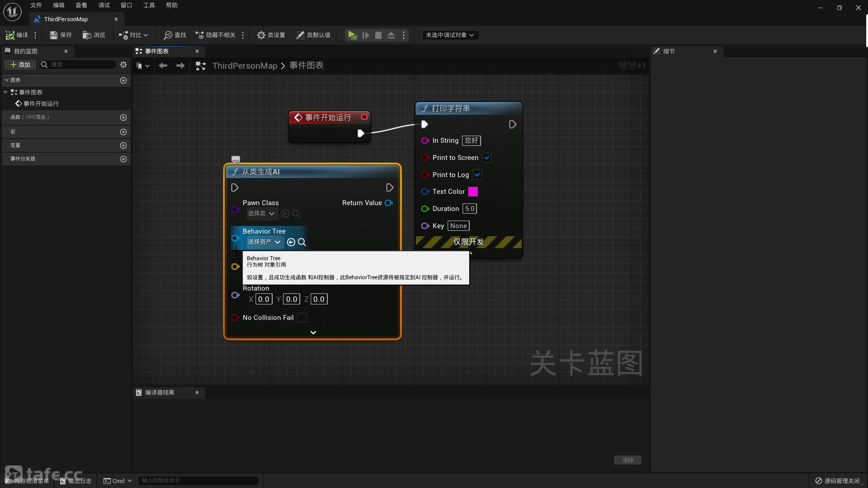Screen dimensions: 868x488
Task: Open the Edit (编辑) menu
Action: pos(59,5)
